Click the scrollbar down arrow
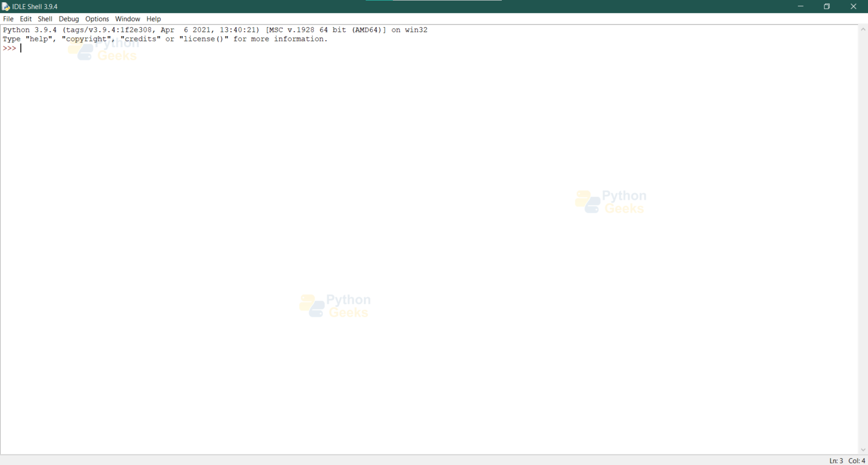The height and width of the screenshot is (465, 868). click(863, 450)
